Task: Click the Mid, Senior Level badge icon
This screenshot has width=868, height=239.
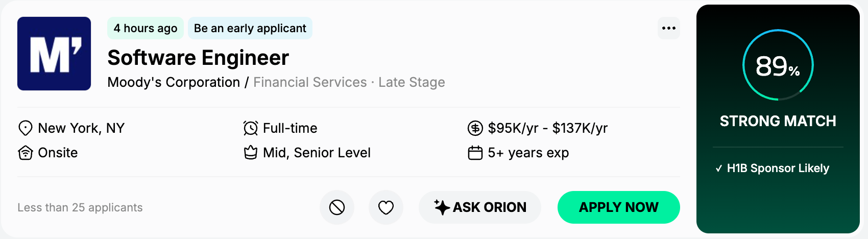Action: click(251, 153)
